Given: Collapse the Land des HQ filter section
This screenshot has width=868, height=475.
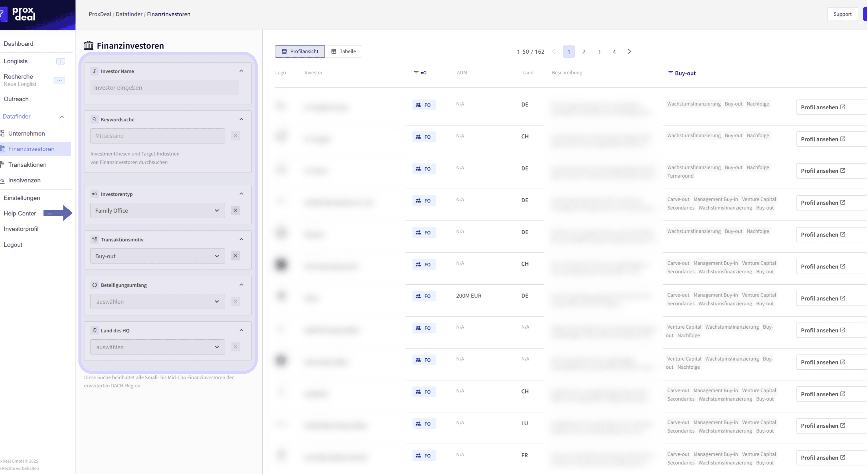Looking at the screenshot, I should coord(241,330).
